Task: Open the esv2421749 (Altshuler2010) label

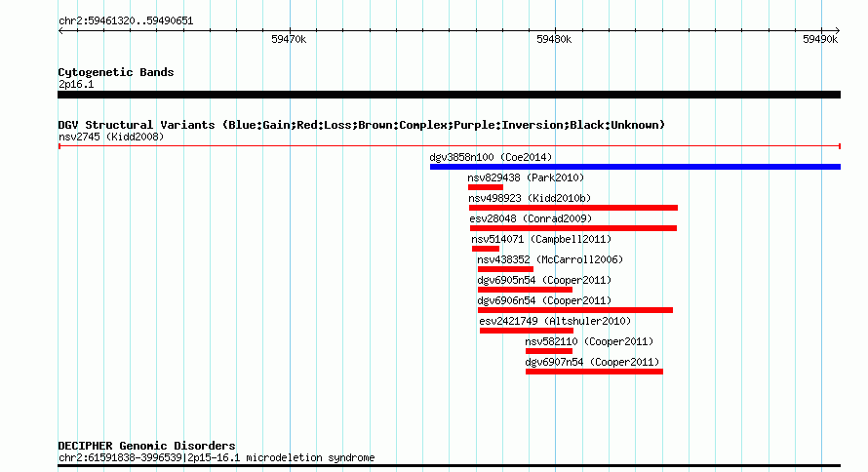Action: click(x=555, y=321)
